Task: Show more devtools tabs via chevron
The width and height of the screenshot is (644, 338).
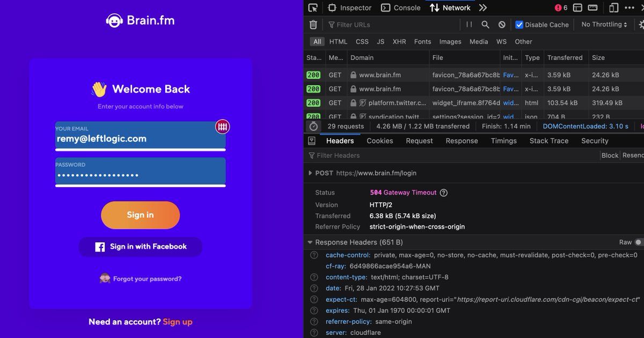Action: coord(483,8)
